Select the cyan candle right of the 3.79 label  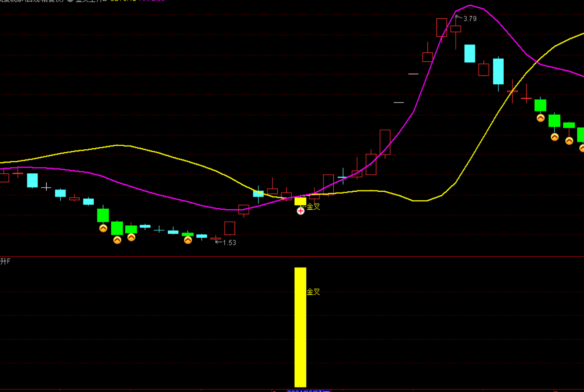(x=470, y=53)
